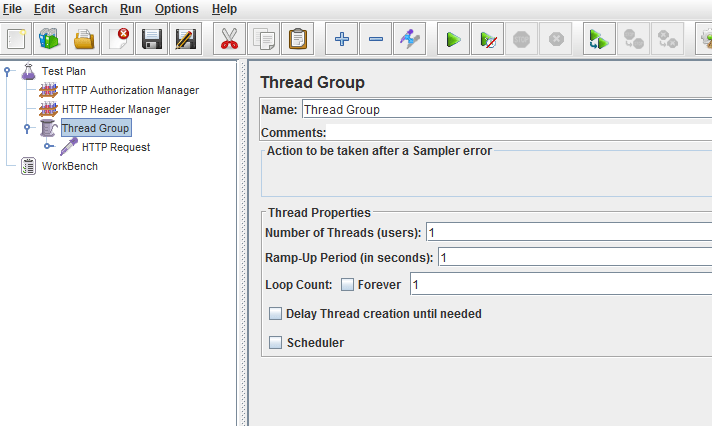Enable the Scheduler checkbox

276,343
